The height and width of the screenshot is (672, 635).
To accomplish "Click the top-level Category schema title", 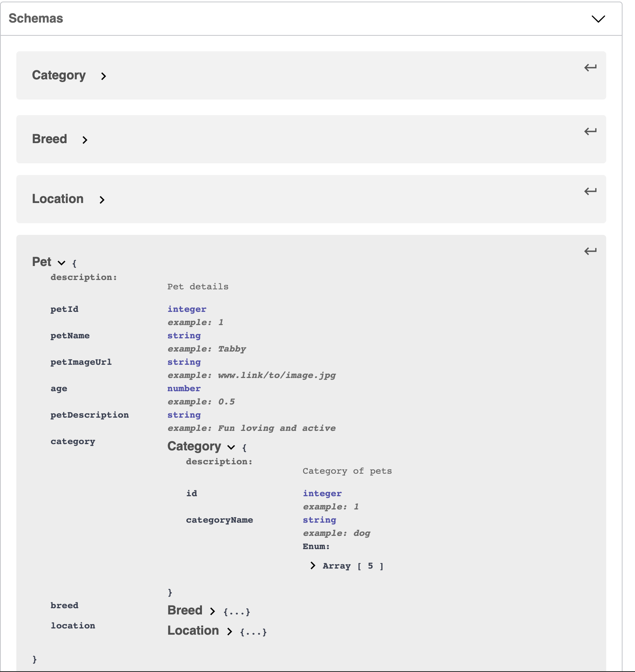I will (x=59, y=75).
